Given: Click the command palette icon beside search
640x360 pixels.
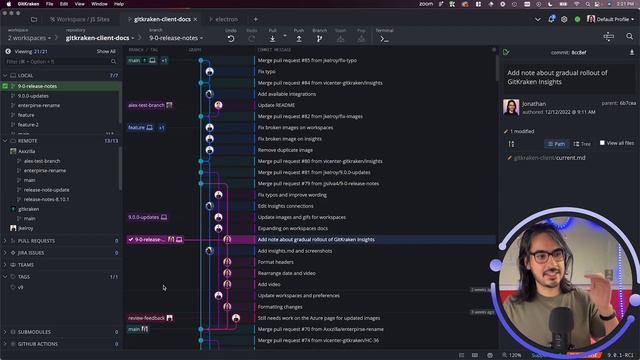Looking at the screenshot, I should pos(609,37).
